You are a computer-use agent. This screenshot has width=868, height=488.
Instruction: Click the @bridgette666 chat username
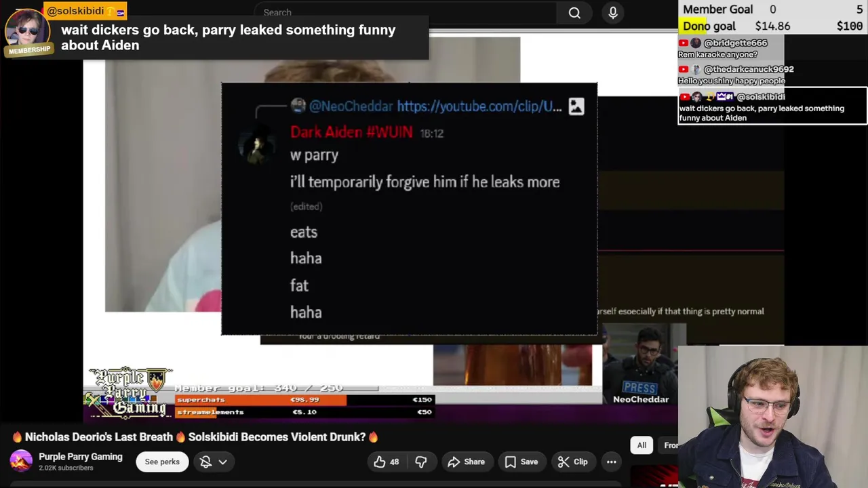coord(736,43)
